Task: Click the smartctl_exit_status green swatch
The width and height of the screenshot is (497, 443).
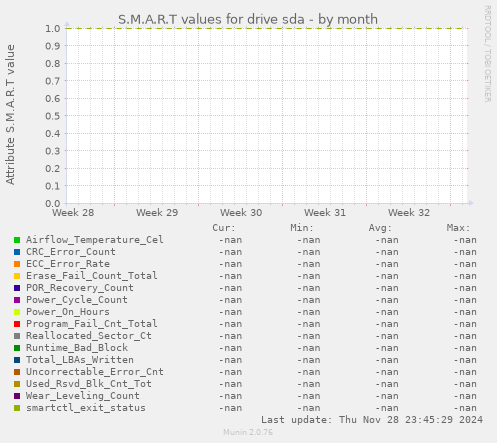Action: (17, 408)
